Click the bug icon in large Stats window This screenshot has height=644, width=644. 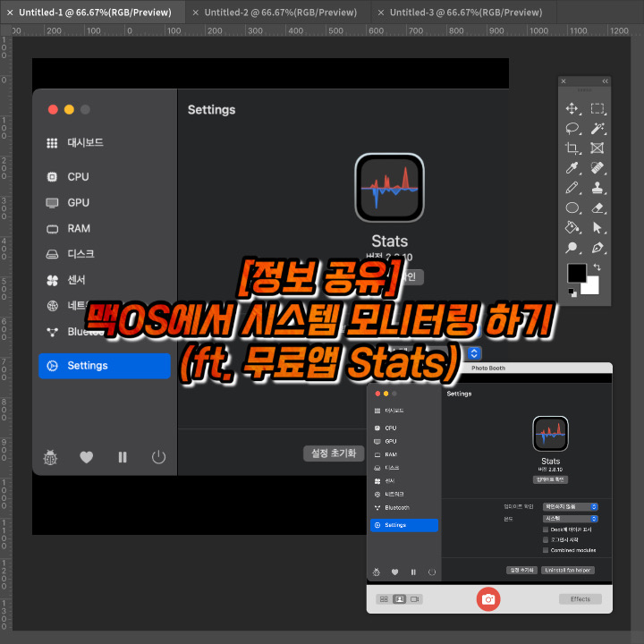click(50, 457)
